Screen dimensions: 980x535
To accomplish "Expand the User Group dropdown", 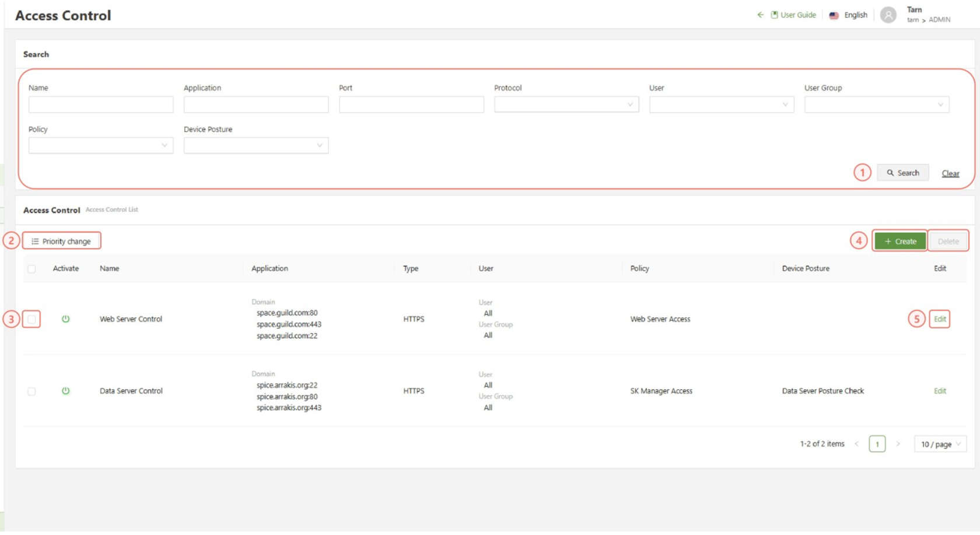I will tap(876, 105).
